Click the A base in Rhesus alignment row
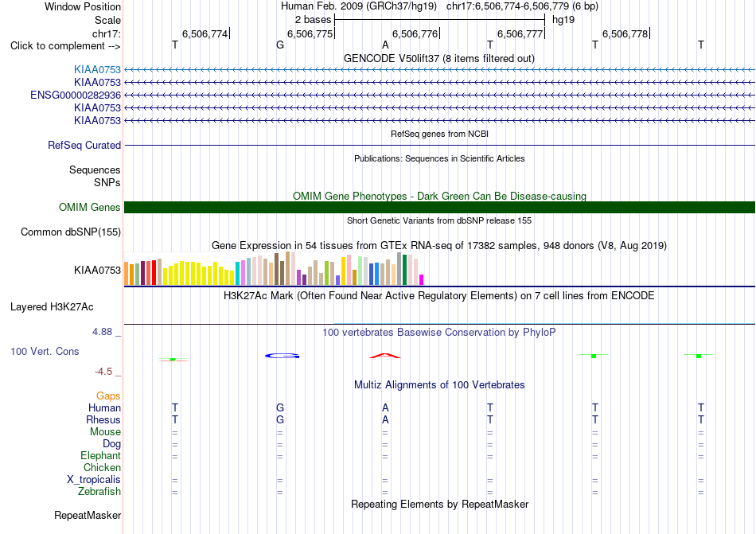The image size is (756, 534). (385, 419)
